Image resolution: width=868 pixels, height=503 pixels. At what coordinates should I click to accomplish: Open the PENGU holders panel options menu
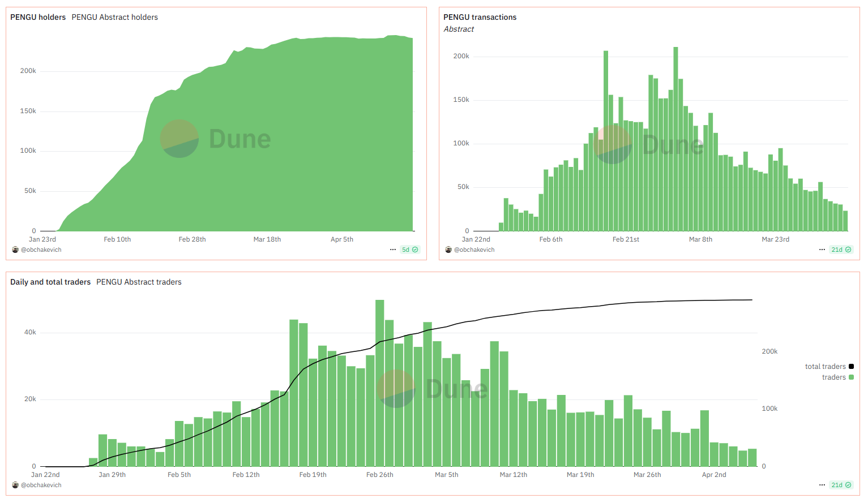[x=393, y=250]
